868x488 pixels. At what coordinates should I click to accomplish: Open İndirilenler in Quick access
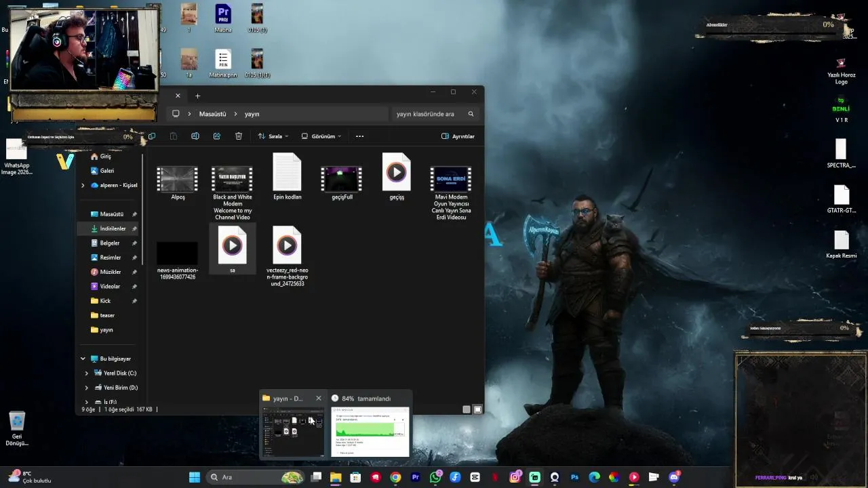pyautogui.click(x=113, y=228)
